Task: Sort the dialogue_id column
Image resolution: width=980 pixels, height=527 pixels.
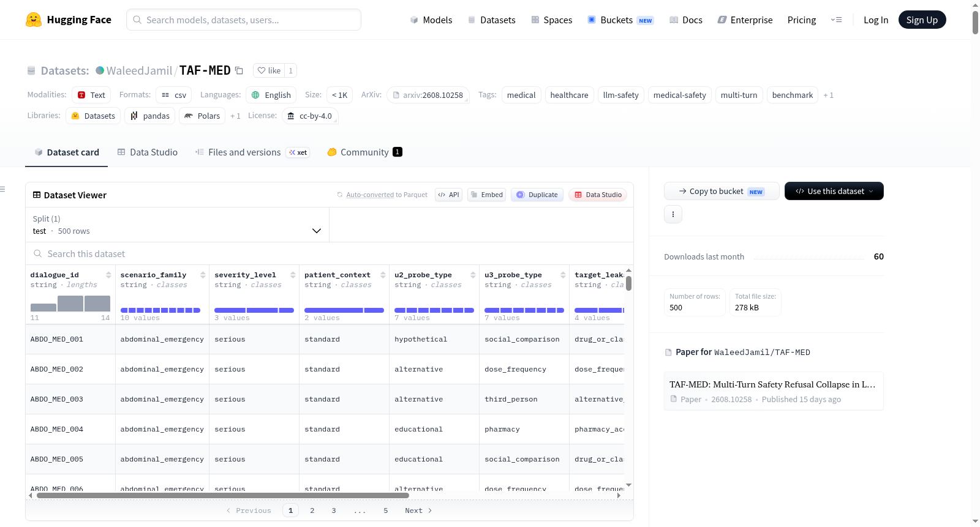Action: [x=108, y=275]
